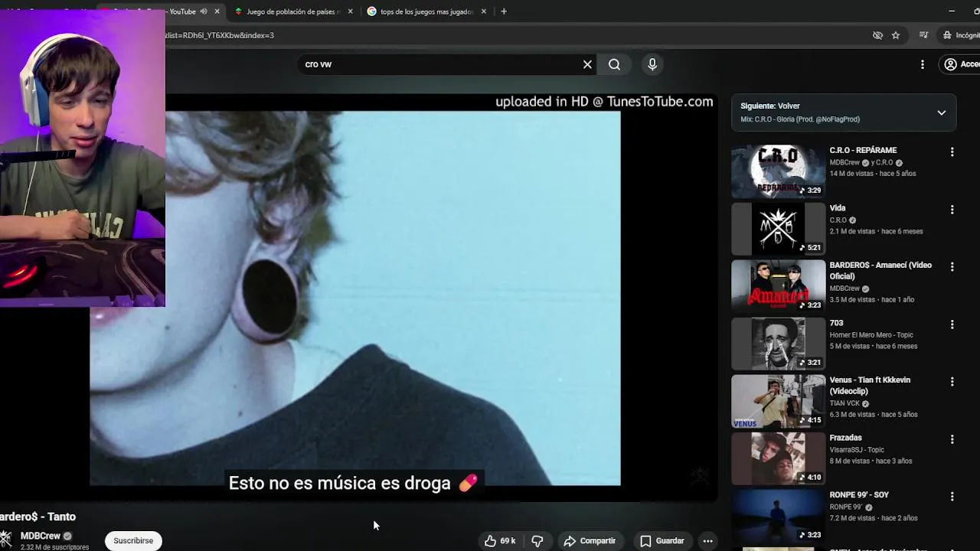Dislike the video
This screenshot has height=551, width=980.
point(537,541)
